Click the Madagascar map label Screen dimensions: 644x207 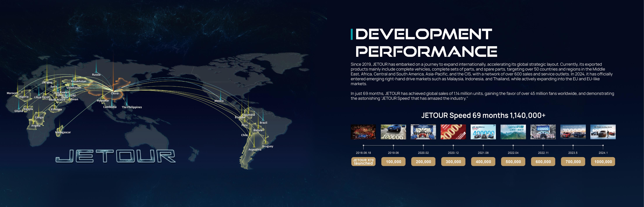tap(63, 132)
